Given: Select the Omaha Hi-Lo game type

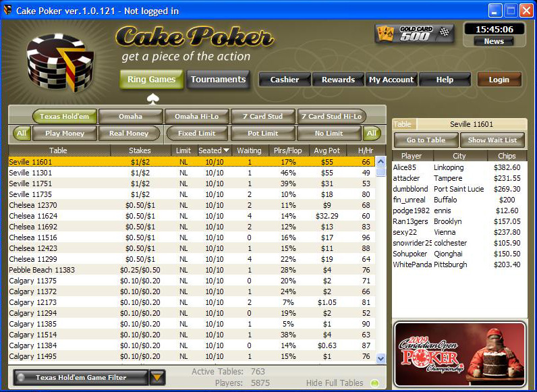Looking at the screenshot, I should pyautogui.click(x=196, y=117).
